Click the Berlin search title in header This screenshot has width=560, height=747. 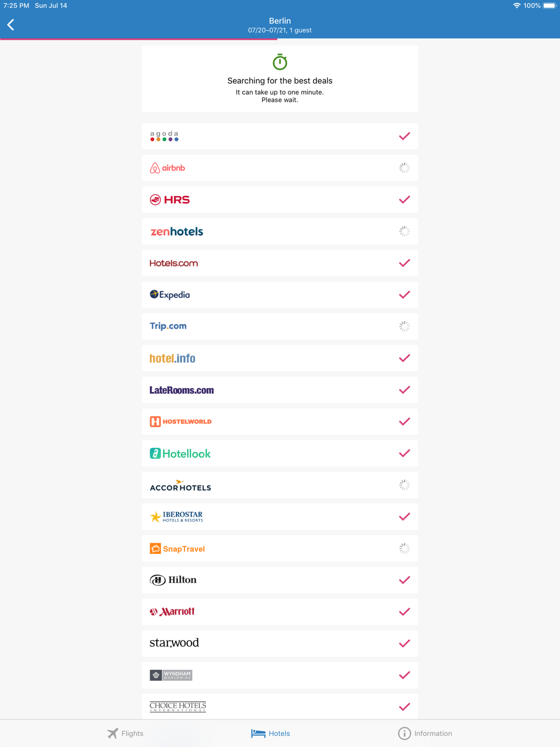280,21
